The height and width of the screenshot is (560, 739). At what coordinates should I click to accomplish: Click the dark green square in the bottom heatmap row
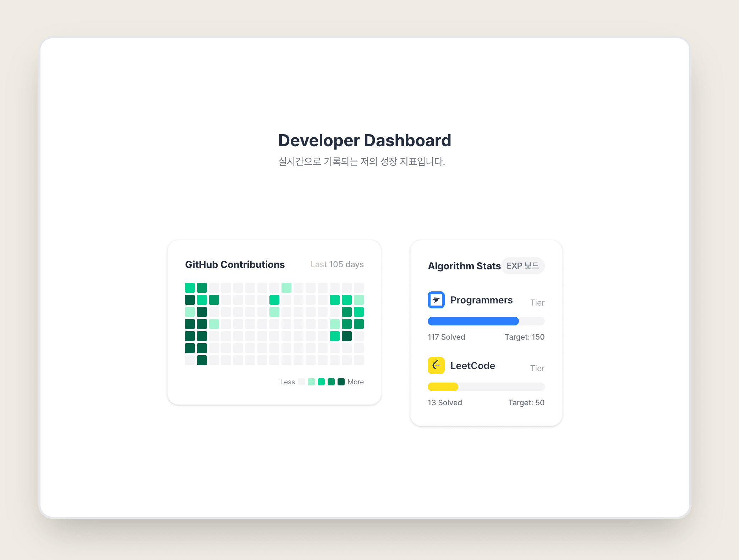(202, 360)
